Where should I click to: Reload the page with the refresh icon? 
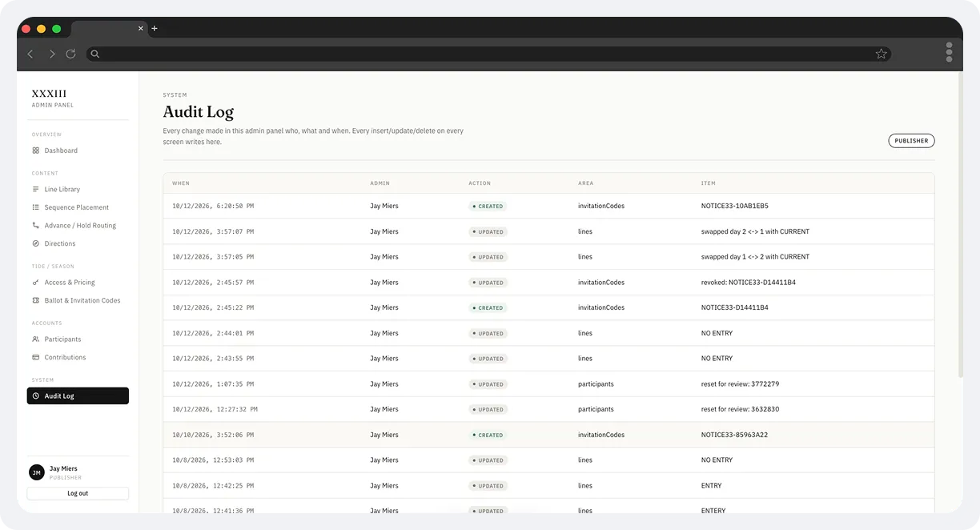point(70,54)
